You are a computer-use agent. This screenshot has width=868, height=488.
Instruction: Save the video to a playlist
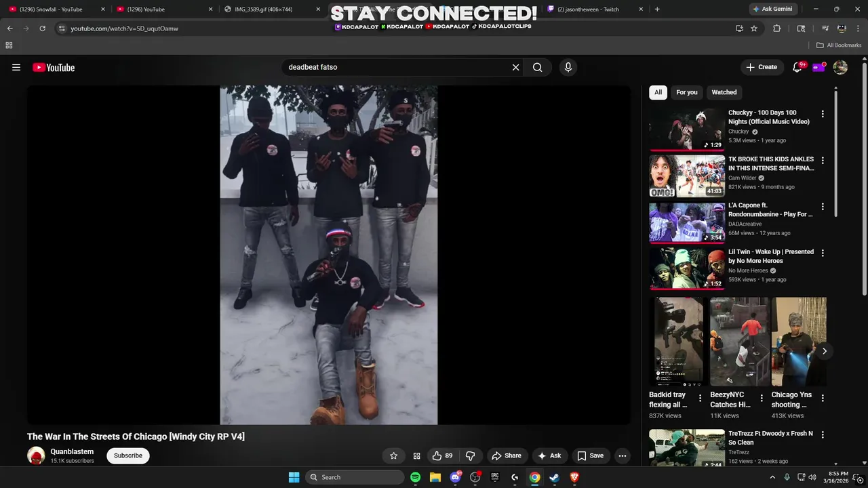[590, 455]
